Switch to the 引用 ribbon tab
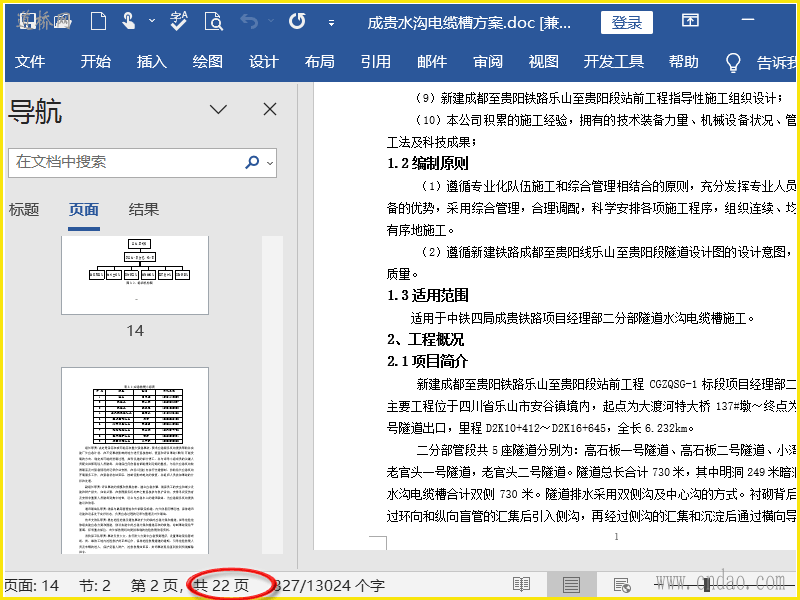Screen dimensions: 800x600 click(376, 62)
